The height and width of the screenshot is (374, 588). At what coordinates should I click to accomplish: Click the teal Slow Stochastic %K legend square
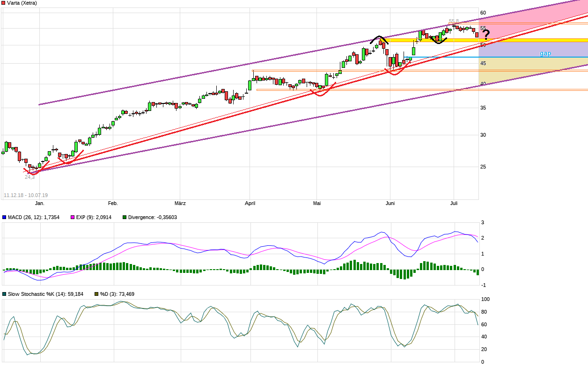click(x=4, y=293)
